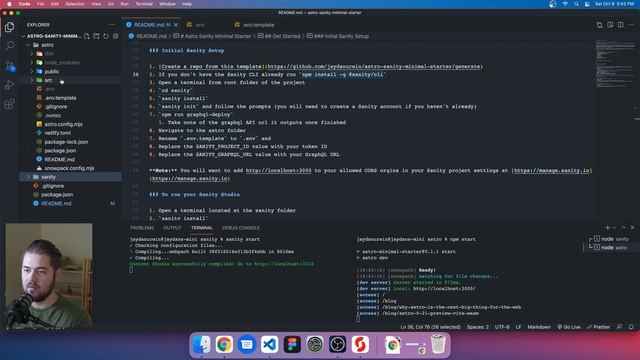Open astro.config.mjs file

point(63,124)
